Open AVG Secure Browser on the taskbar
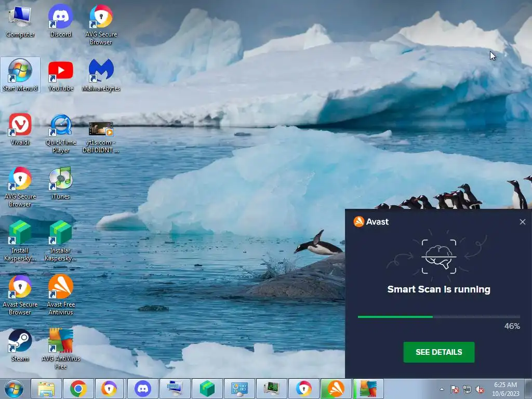The height and width of the screenshot is (399, 532). (x=303, y=389)
